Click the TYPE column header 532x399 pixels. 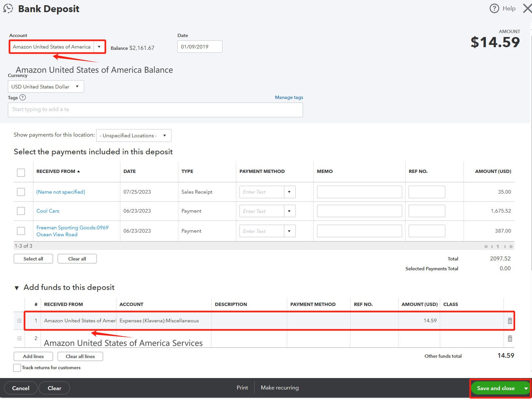coord(187,171)
